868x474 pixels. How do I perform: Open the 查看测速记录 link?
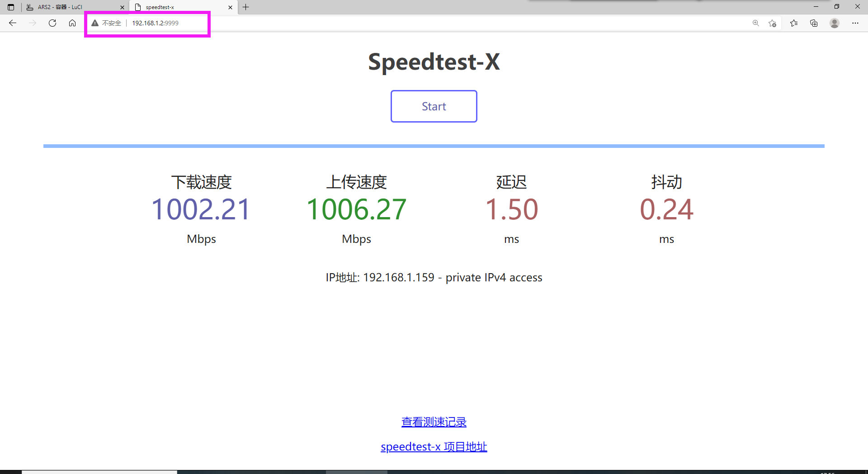click(x=434, y=422)
